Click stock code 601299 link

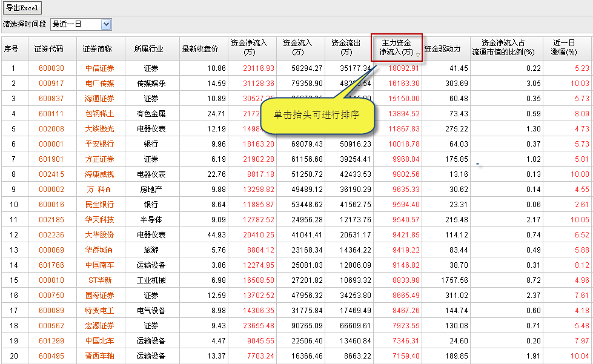[51, 341]
